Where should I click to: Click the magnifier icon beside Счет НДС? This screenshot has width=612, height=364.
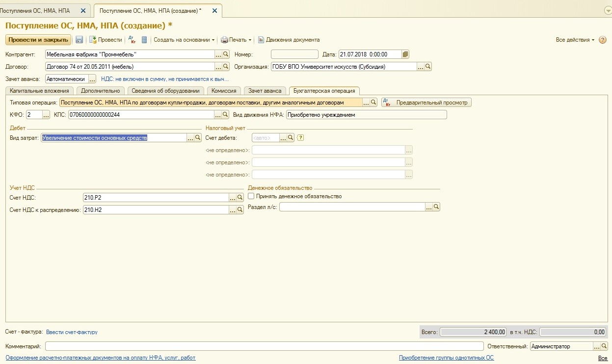(x=240, y=197)
